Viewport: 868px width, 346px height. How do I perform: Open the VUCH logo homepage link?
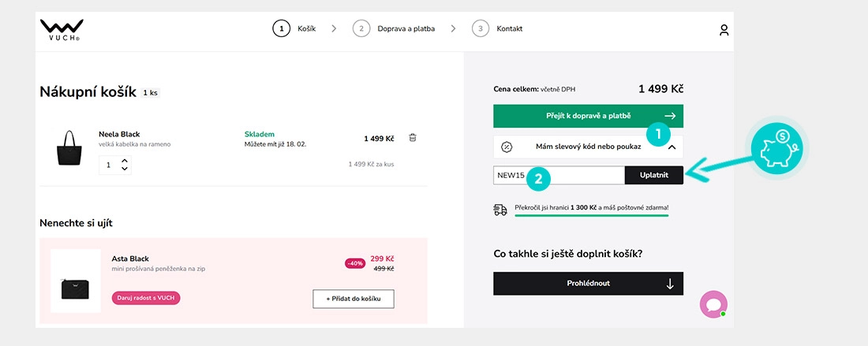pos(62,30)
